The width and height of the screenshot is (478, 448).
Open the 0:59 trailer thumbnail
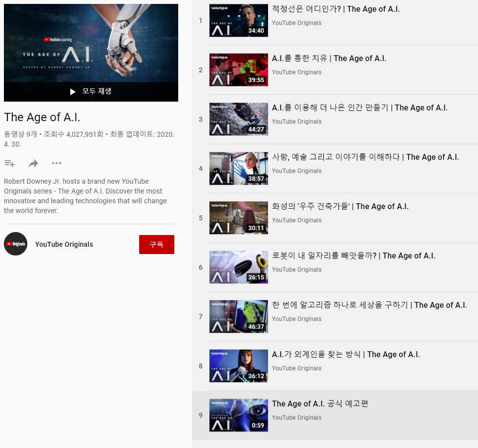tap(239, 415)
